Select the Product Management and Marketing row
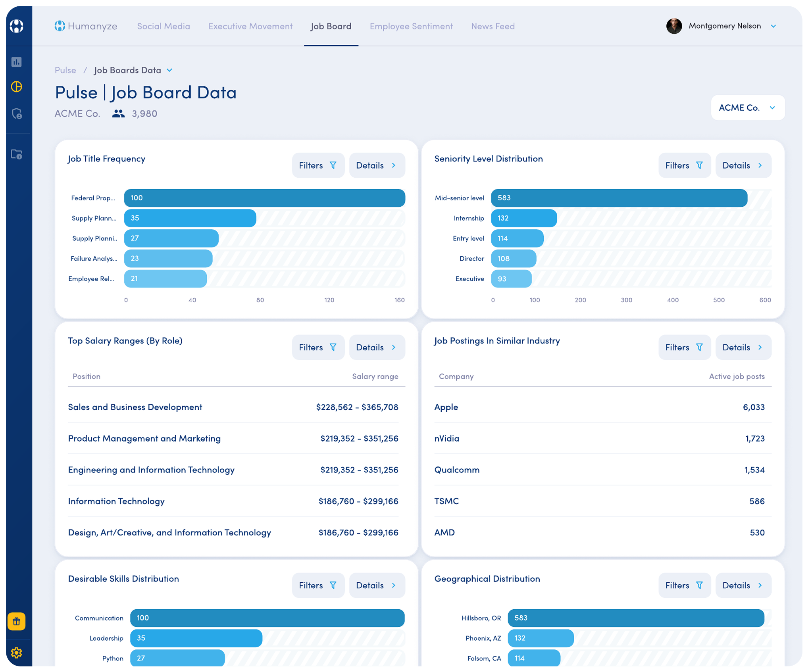The height and width of the screenshot is (672, 808). pos(233,438)
